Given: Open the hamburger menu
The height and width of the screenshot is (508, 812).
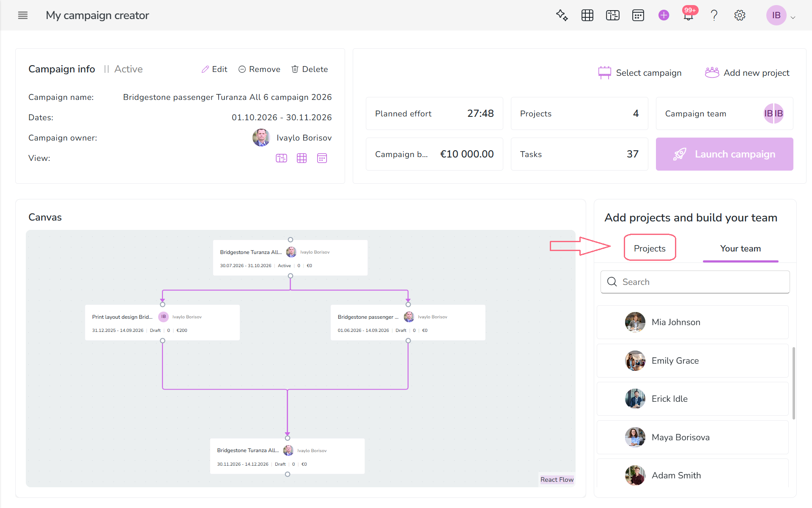Looking at the screenshot, I should pyautogui.click(x=23, y=15).
